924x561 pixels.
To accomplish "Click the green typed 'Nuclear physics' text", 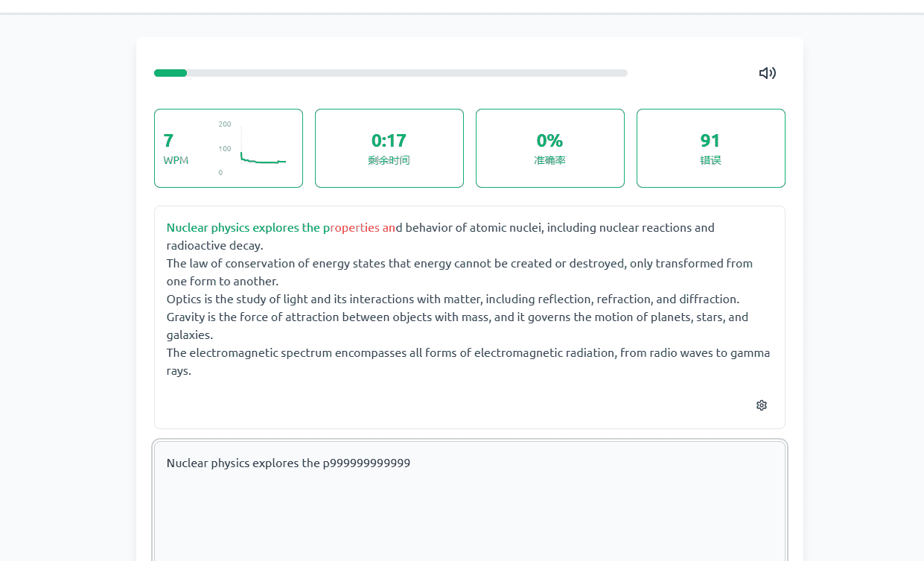I will pyautogui.click(x=208, y=228).
